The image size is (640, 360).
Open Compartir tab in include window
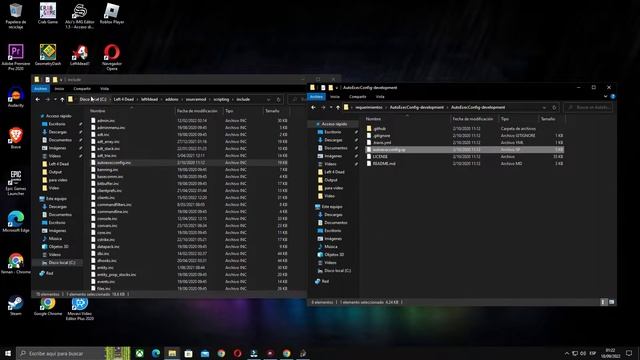pyautogui.click(x=82, y=89)
